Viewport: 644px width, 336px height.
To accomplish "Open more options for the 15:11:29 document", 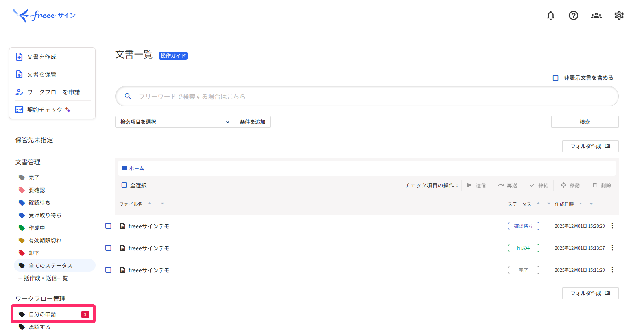I will [613, 270].
